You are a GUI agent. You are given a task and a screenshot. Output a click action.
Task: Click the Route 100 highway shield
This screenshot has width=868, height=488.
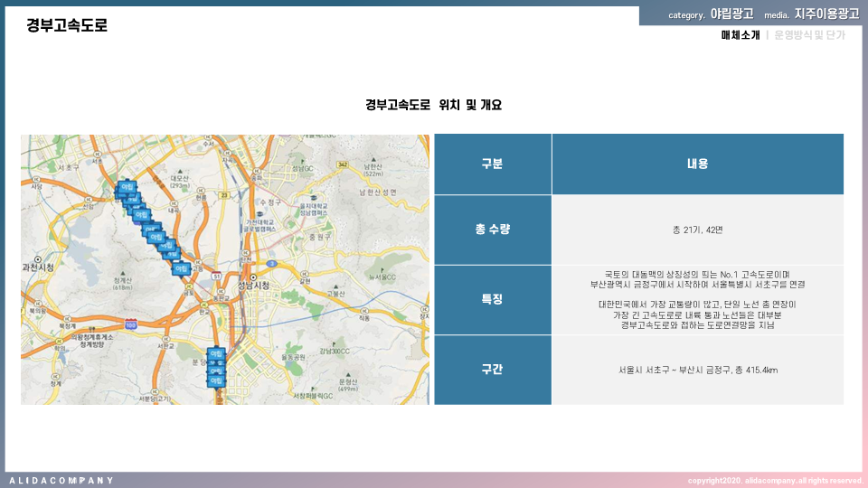pos(131,324)
